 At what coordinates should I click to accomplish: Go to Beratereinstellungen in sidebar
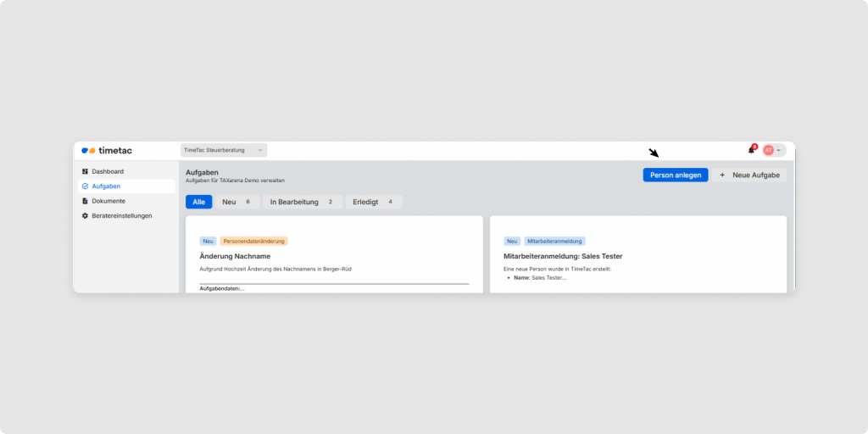click(x=122, y=215)
